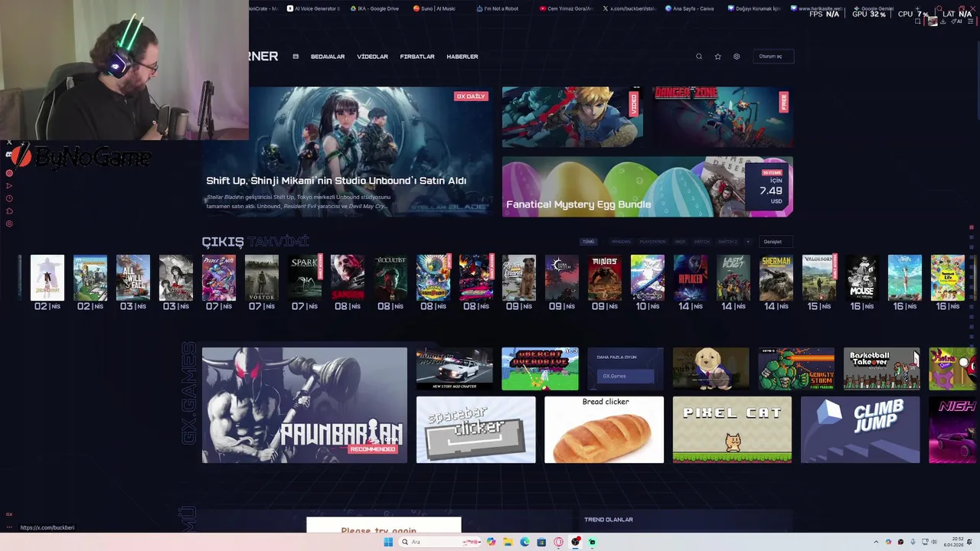Open Copilot icon on taskbar
This screenshot has height=551, width=980.
[x=491, y=542]
